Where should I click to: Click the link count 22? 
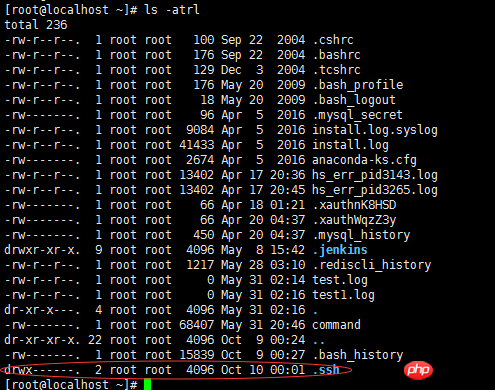(95, 340)
